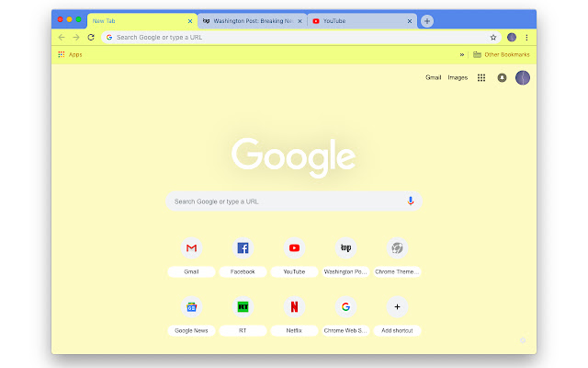
Task: Switch to the Washington Post tab
Action: coord(253,21)
